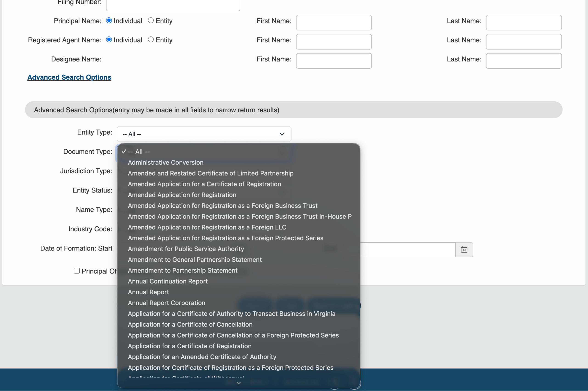Choose Administrative Conversion option
This screenshot has width=588, height=391.
click(x=238, y=162)
